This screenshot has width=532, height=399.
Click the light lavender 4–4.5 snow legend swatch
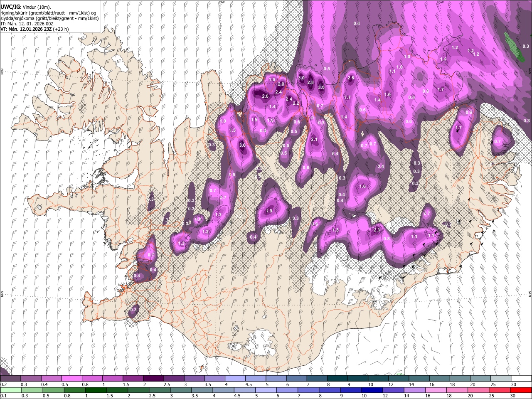point(235,378)
